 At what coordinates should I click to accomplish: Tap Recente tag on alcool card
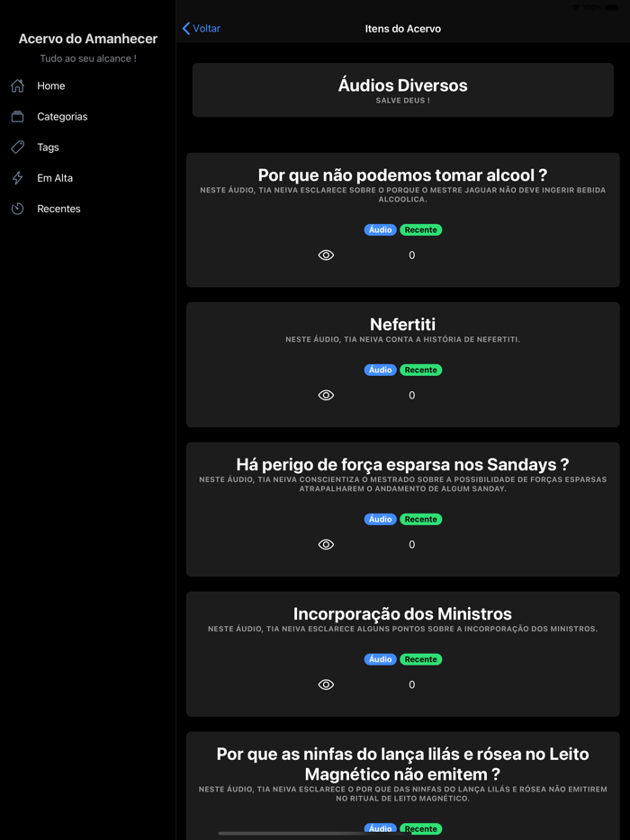[x=421, y=230]
